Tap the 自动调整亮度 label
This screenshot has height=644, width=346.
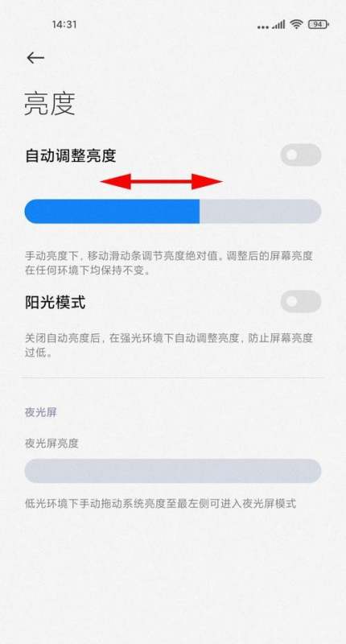click(x=71, y=155)
